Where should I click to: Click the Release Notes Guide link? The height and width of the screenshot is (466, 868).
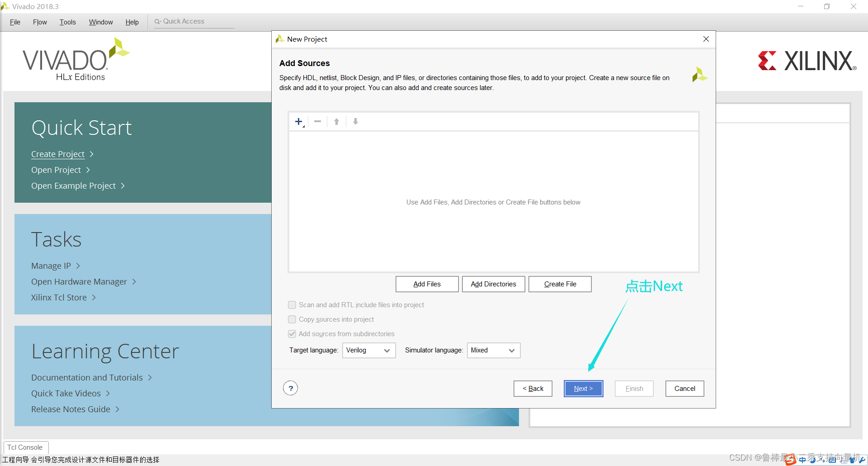click(x=71, y=409)
